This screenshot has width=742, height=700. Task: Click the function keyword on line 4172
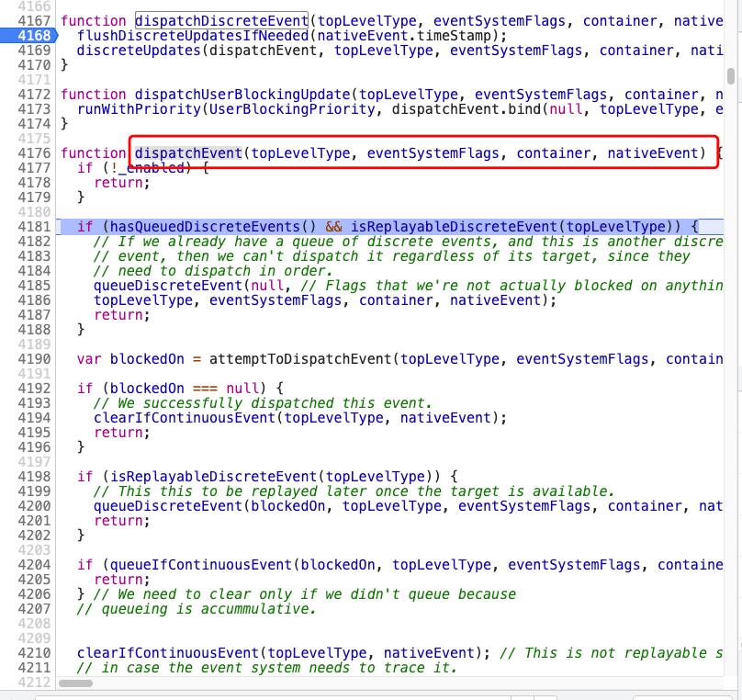pos(94,95)
